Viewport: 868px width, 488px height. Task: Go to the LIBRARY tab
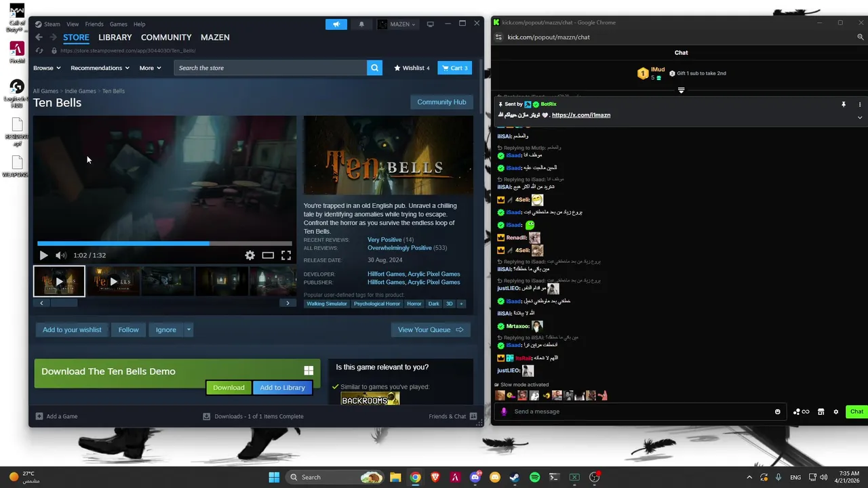point(115,37)
